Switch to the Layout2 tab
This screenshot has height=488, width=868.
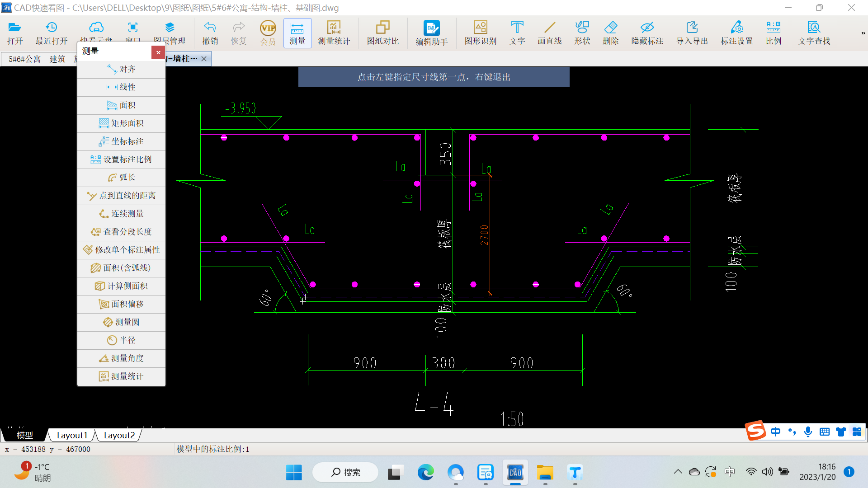[119, 435]
